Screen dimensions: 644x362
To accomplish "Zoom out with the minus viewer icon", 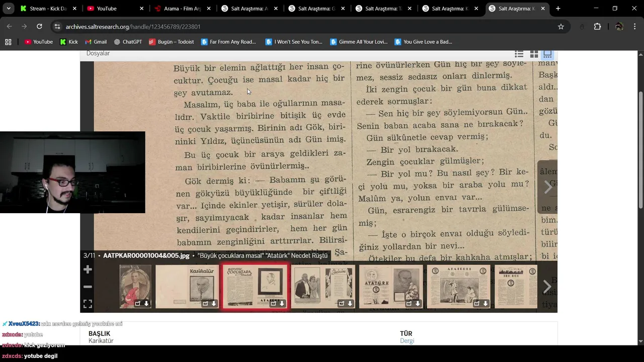I will pyautogui.click(x=88, y=287).
